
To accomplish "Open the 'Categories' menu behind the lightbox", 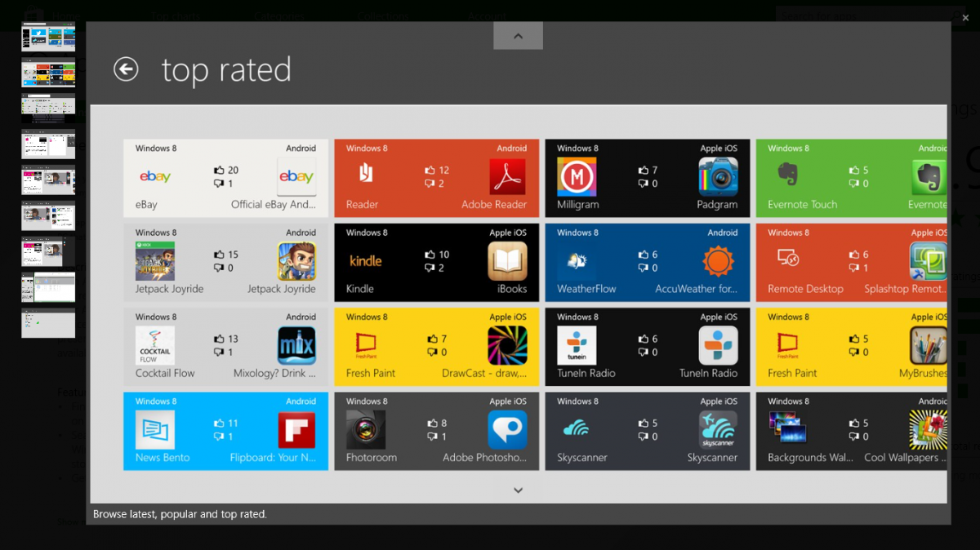I will pos(278,16).
